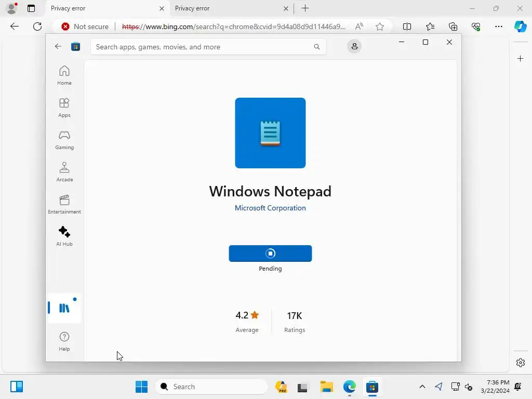Viewport: 532px width, 399px height.
Task: Add this page to favorites star
Action: pyautogui.click(x=380, y=26)
